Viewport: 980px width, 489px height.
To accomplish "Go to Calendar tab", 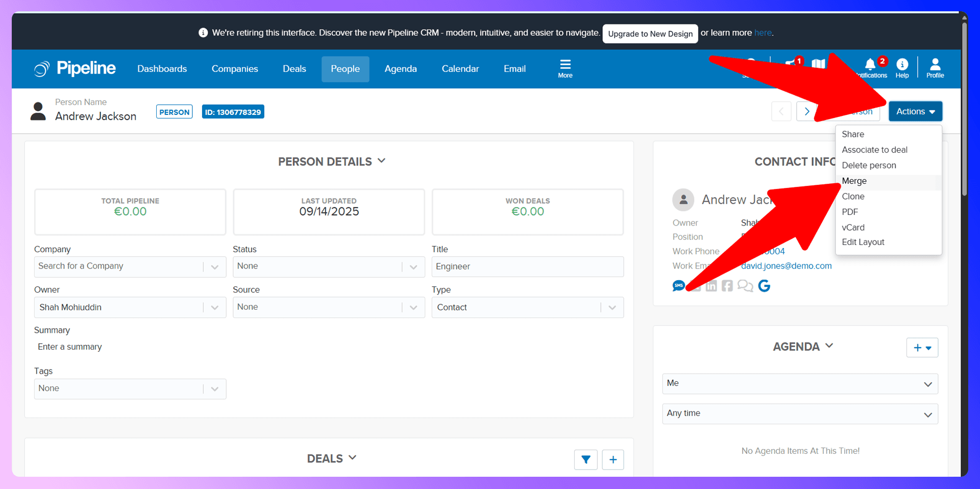I will (x=460, y=69).
